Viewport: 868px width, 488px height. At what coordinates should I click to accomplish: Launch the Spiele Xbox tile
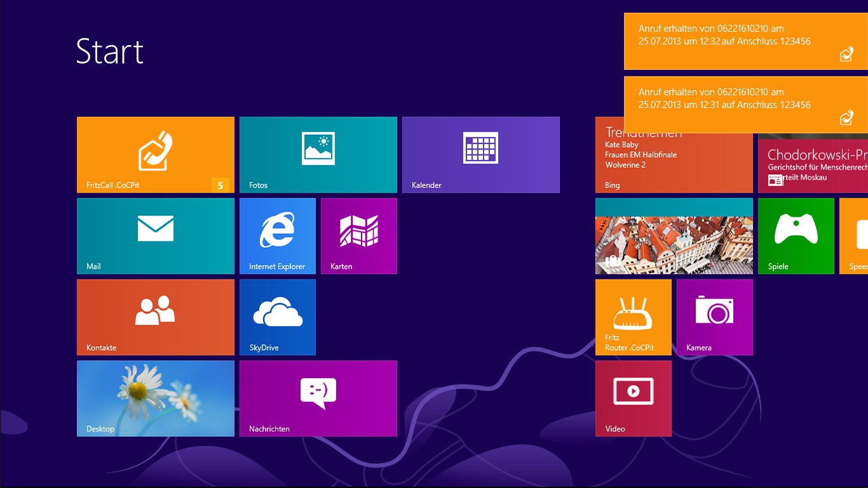tap(796, 236)
